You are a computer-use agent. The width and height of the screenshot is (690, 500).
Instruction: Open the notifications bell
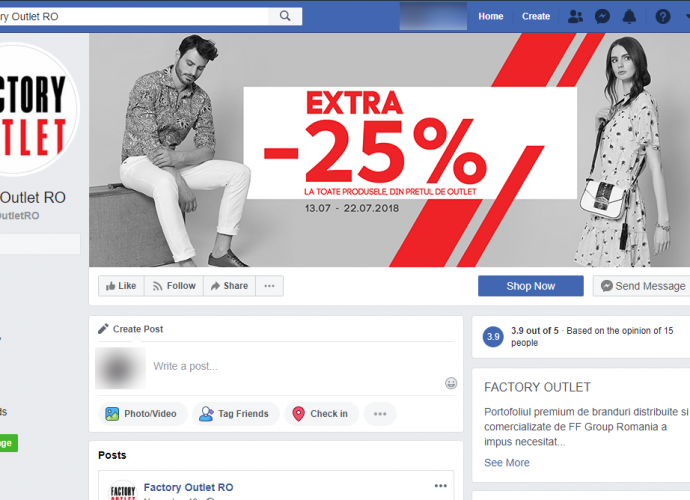tap(629, 17)
